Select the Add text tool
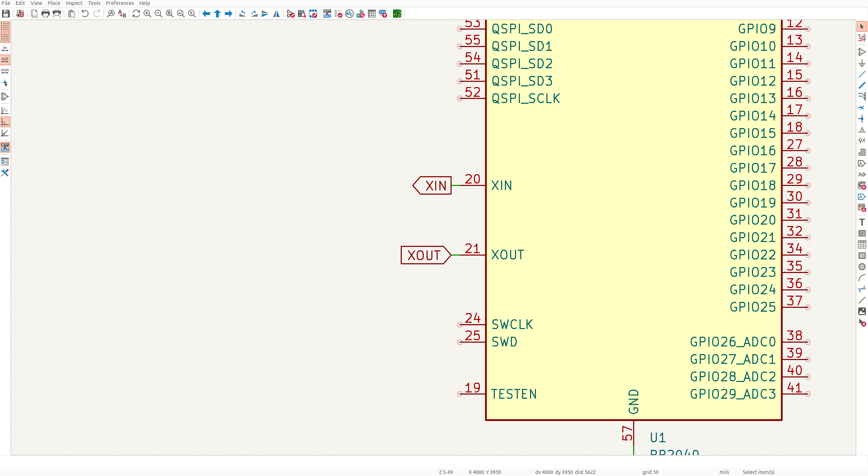 click(x=862, y=222)
